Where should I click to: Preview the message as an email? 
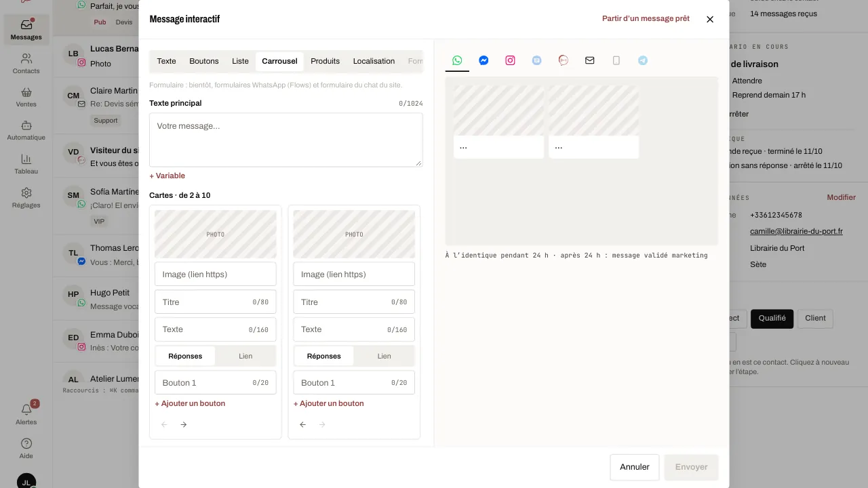589,60
